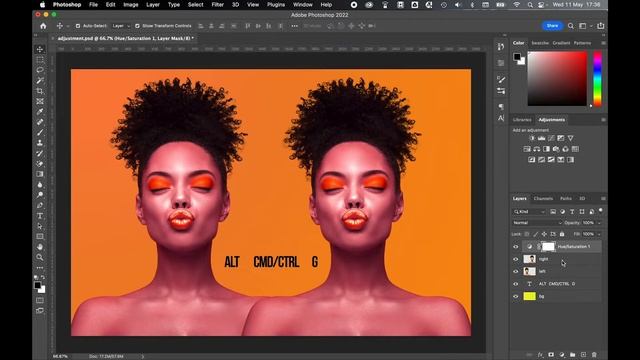Screen dimensions: 640x360
Task: Add a Photo Filter adjustment
Action: click(x=556, y=149)
